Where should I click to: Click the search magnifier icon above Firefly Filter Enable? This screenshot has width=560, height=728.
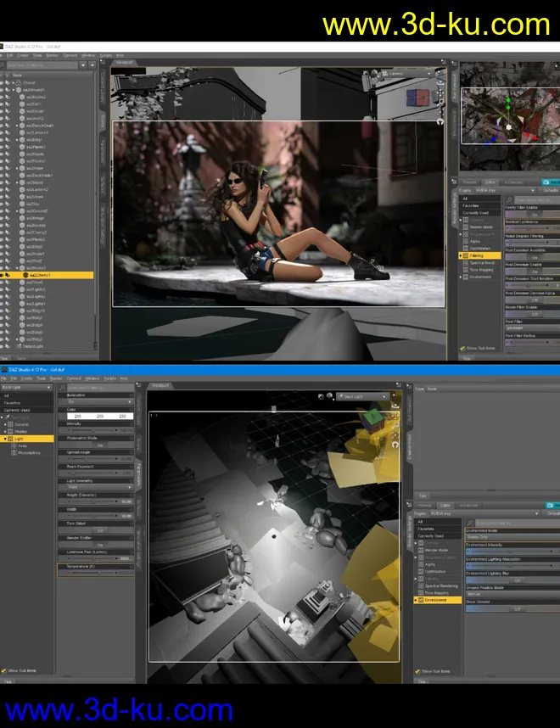pyautogui.click(x=511, y=199)
